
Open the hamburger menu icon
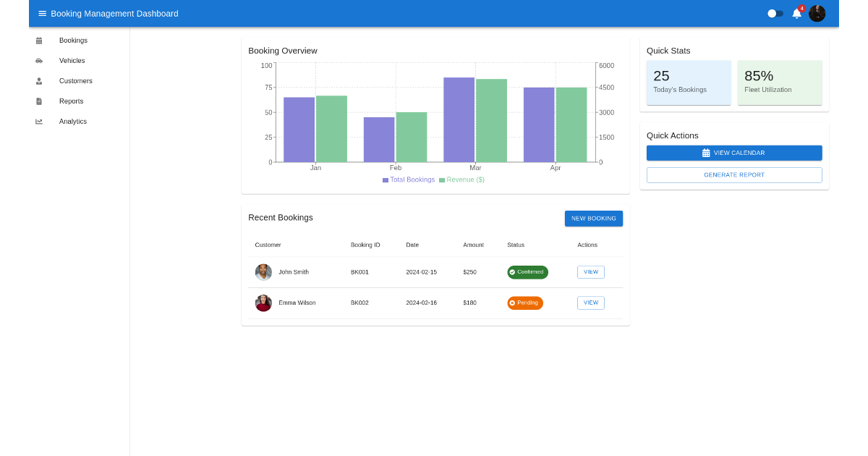tap(42, 13)
